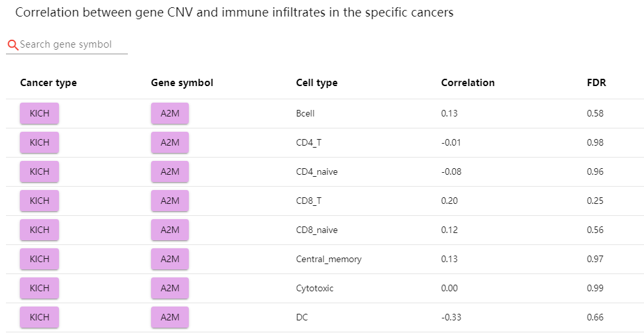Image resolution: width=644 pixels, height=333 pixels.
Task: Sort by Correlation column header
Action: (x=468, y=83)
